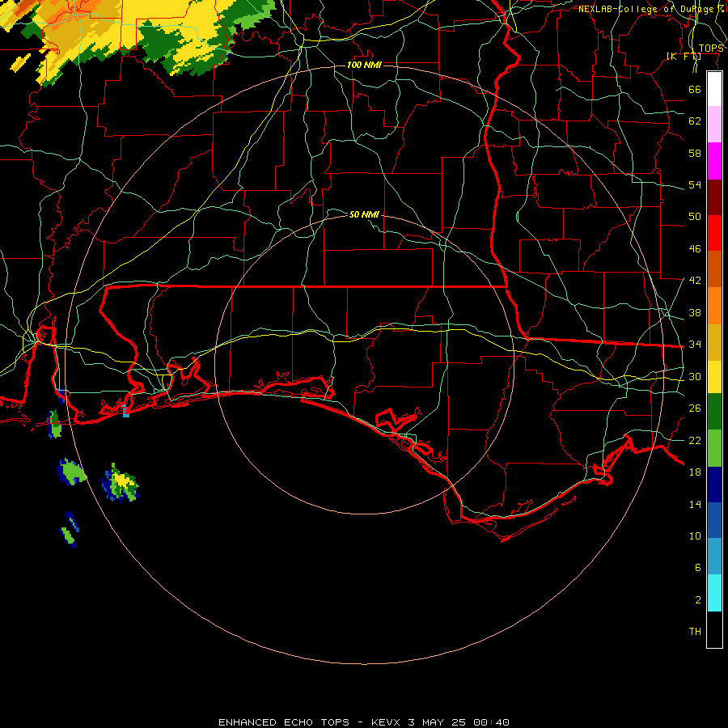The height and width of the screenshot is (728, 728).
Task: Click the 10 legend value
Action: pyautogui.click(x=695, y=535)
